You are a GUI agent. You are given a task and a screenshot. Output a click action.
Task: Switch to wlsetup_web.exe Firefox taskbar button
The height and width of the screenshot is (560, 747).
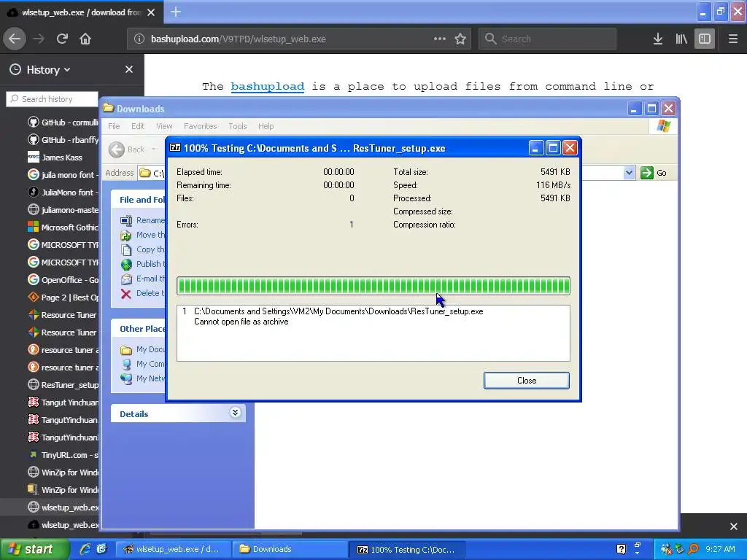pos(174,550)
